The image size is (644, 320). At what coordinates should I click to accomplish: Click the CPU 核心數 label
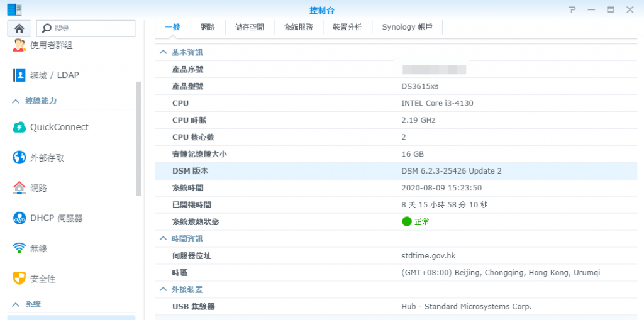[x=193, y=137]
